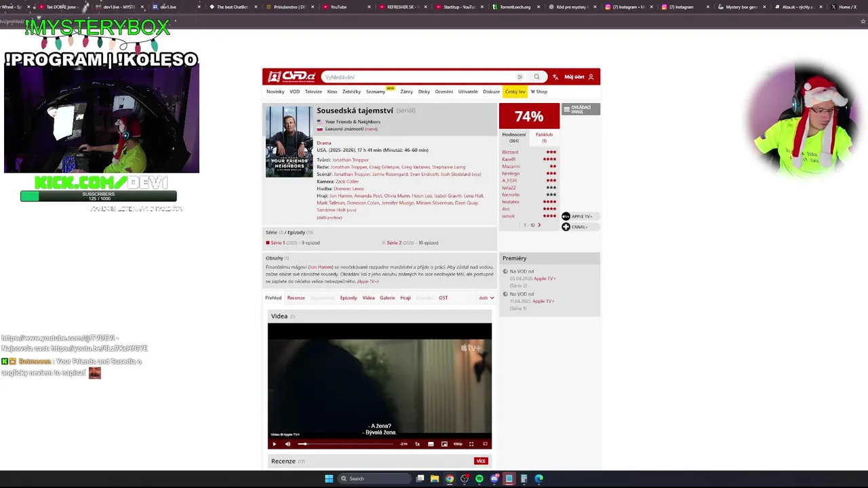The height and width of the screenshot is (488, 868).
Task: Expand more actors (více)
Action: (351, 210)
